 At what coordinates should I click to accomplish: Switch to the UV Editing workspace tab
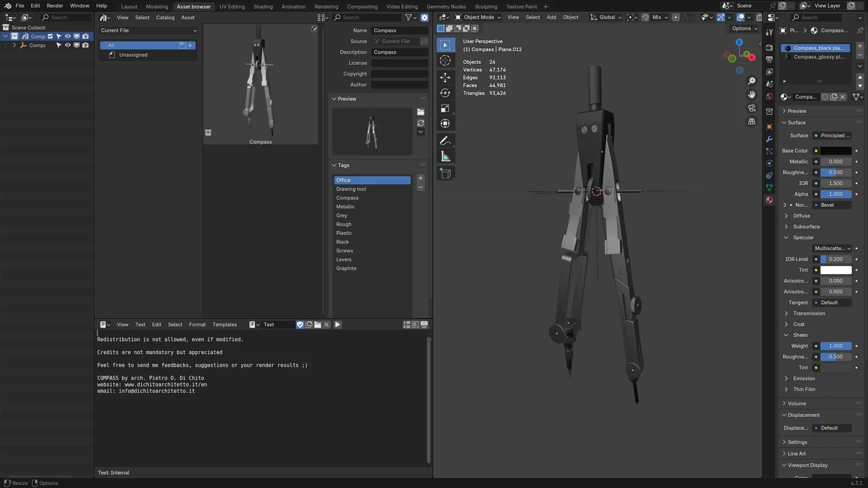tap(232, 7)
